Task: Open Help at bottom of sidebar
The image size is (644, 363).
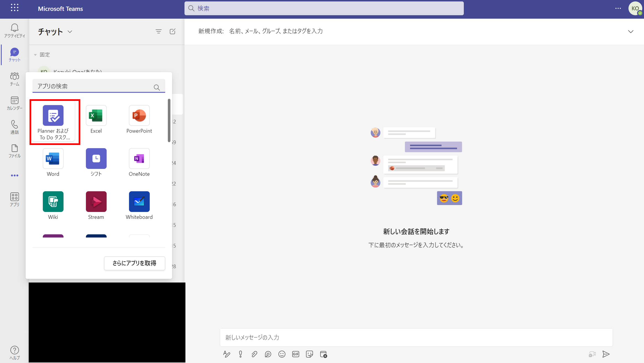Action: point(15,353)
